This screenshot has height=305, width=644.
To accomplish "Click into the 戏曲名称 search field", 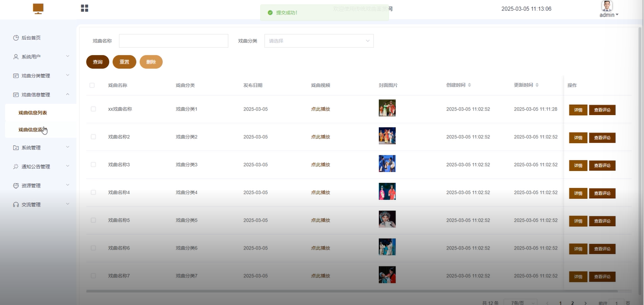I will click(x=174, y=41).
